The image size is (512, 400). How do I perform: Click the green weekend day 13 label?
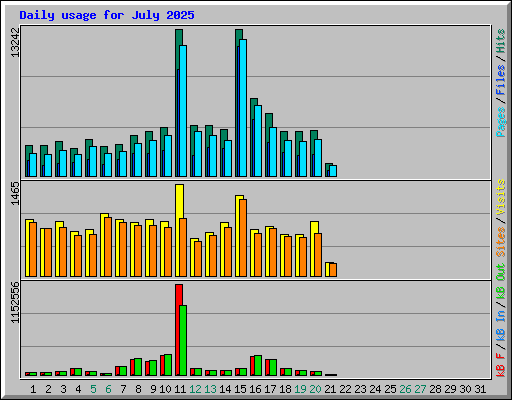click(210, 389)
